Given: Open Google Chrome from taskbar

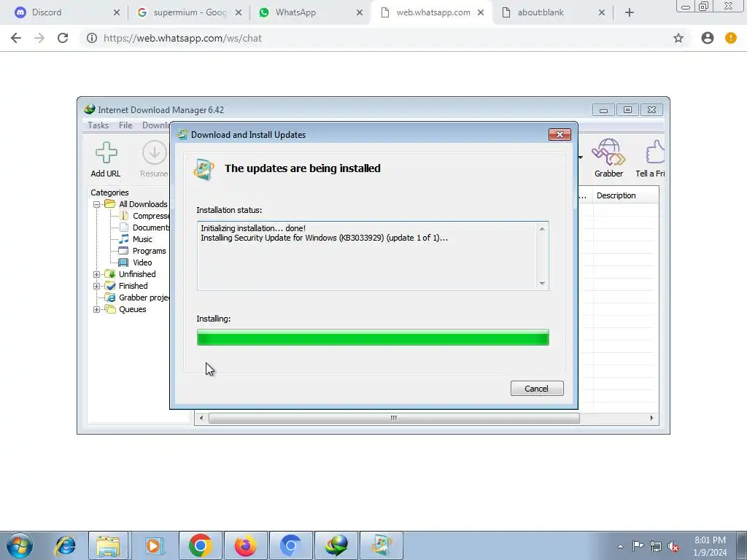Looking at the screenshot, I should 201,545.
